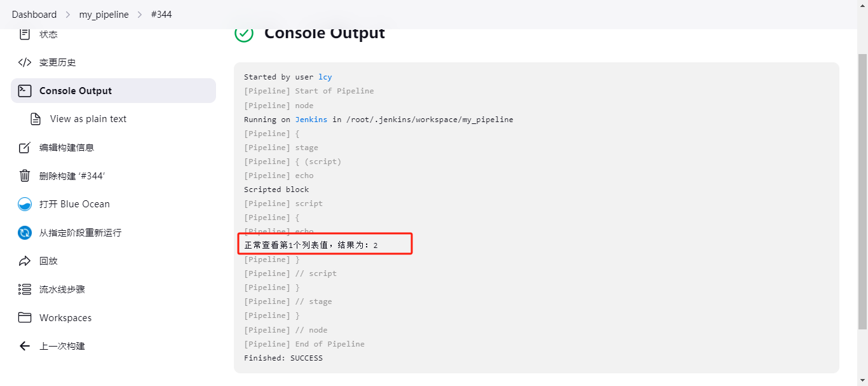This screenshot has width=868, height=386.
Task: Click the Blue Ocean icon
Action: (25, 204)
